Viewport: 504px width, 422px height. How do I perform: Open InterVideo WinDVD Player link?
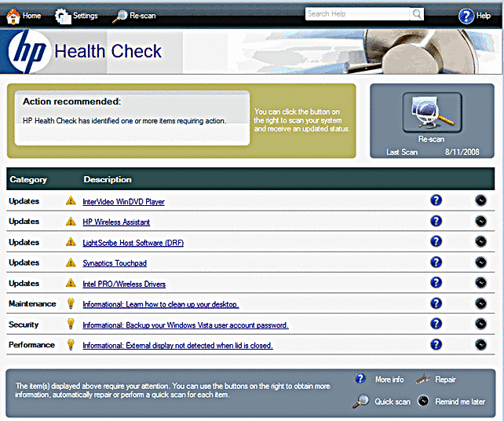[x=123, y=202]
